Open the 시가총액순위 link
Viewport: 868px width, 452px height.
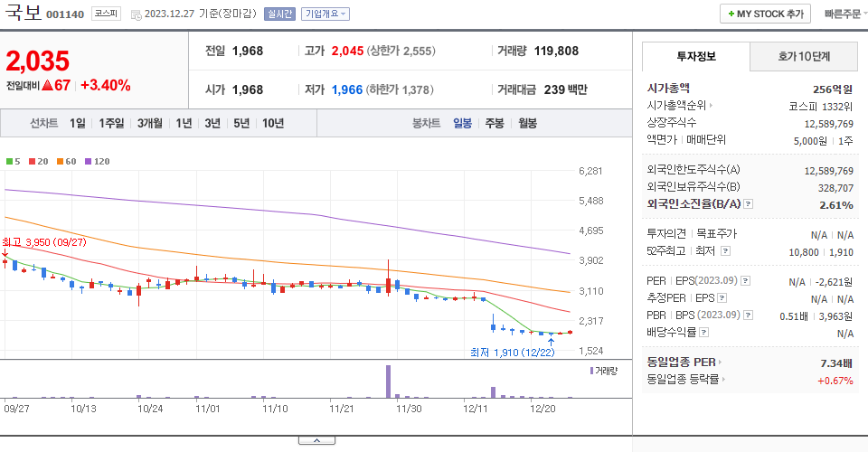coord(676,105)
